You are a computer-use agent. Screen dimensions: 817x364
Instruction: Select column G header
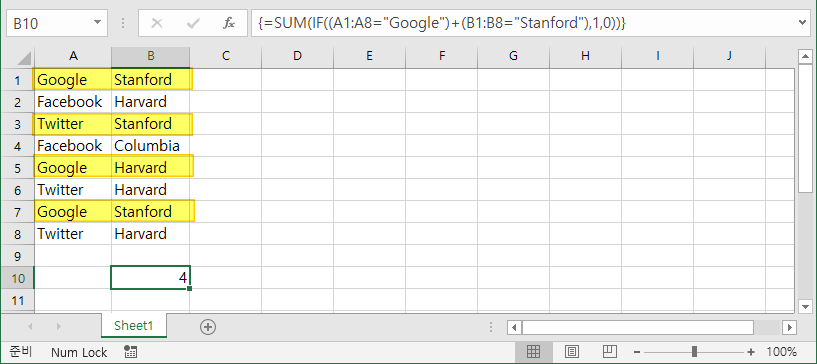(x=513, y=56)
